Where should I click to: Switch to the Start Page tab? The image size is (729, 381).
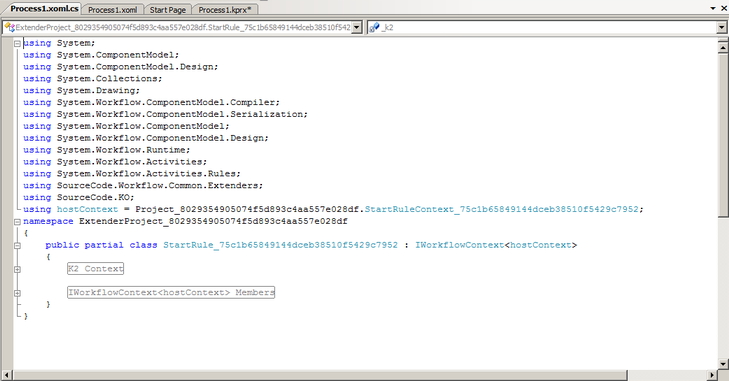(167, 10)
